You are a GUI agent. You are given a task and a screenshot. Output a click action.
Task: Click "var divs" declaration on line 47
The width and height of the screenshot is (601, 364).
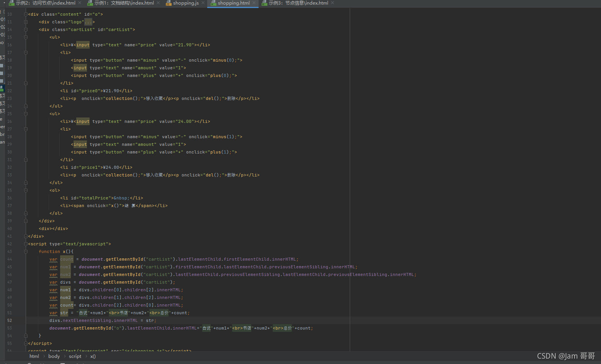pos(60,282)
